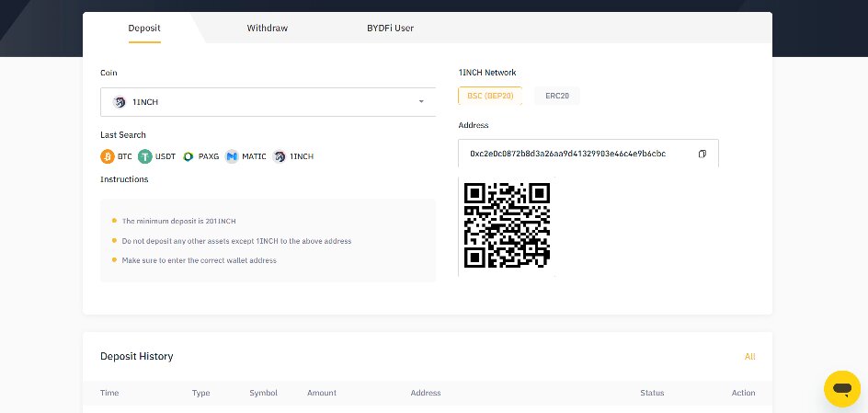868x413 pixels.
Task: Click the 1INCH logo inside the coin selector
Action: point(119,102)
